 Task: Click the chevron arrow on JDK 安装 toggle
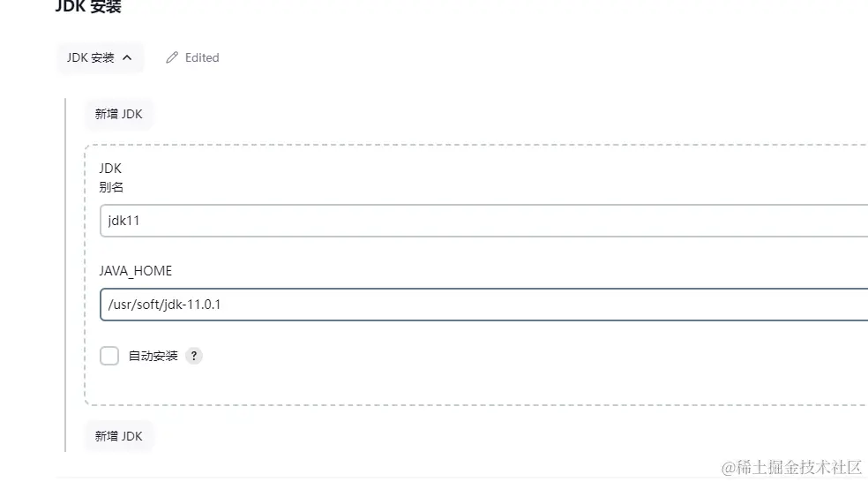[127, 58]
